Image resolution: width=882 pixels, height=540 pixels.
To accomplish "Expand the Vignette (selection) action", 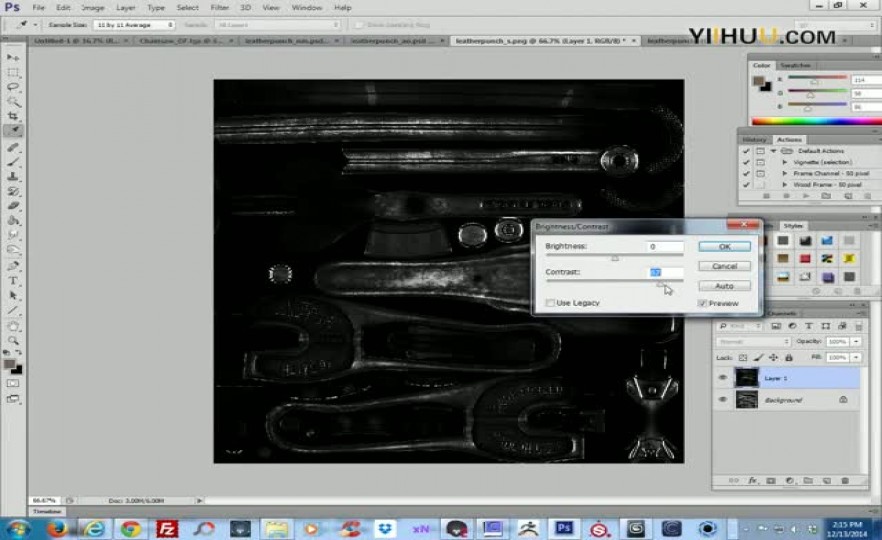I will click(785, 163).
